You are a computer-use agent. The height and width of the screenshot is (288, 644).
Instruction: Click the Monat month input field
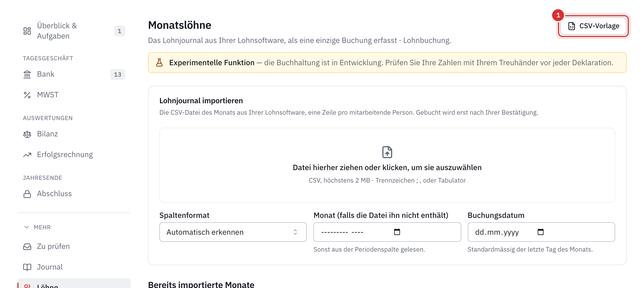[x=387, y=232]
